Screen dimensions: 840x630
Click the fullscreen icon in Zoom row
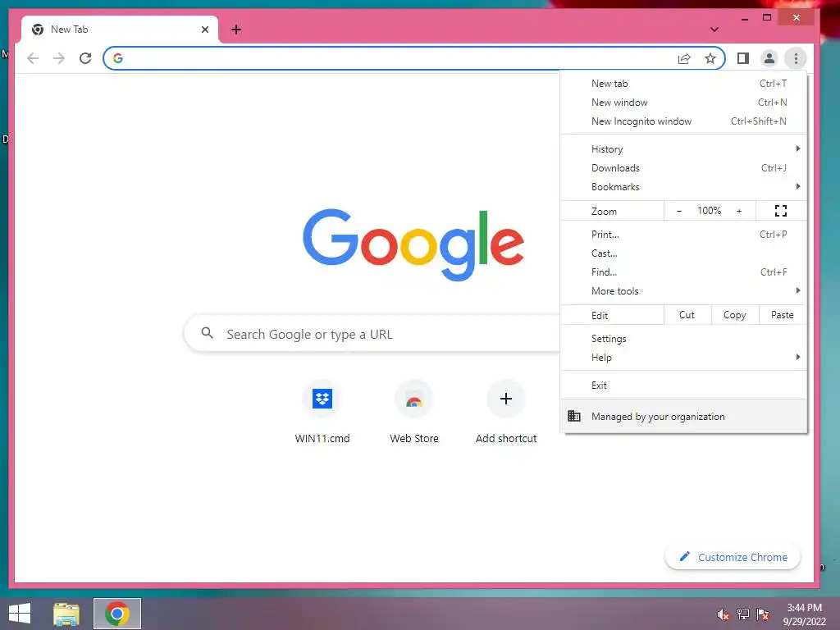781,211
